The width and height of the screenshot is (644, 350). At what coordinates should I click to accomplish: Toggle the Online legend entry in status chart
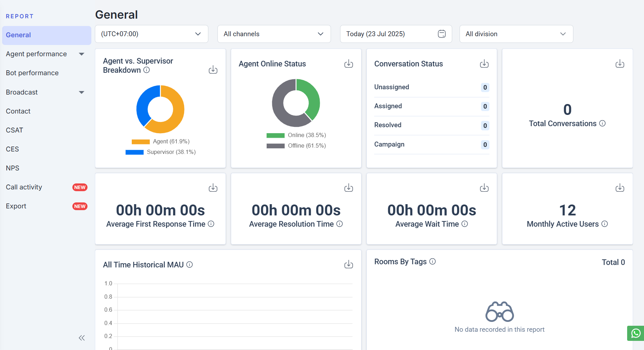click(296, 135)
